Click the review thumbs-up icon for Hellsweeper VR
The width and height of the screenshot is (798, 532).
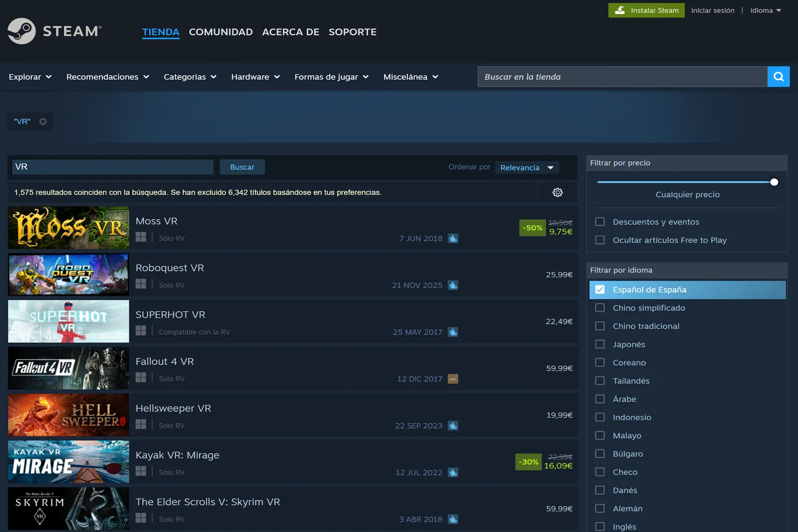coord(453,425)
